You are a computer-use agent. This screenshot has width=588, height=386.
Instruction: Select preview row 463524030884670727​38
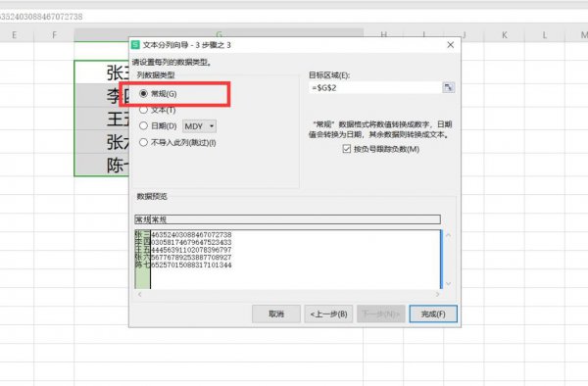[x=191, y=235]
